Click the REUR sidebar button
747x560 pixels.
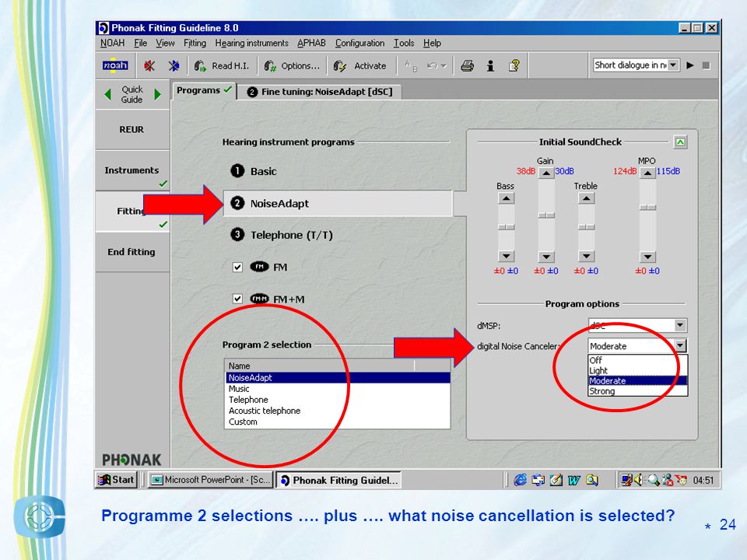tap(132, 130)
